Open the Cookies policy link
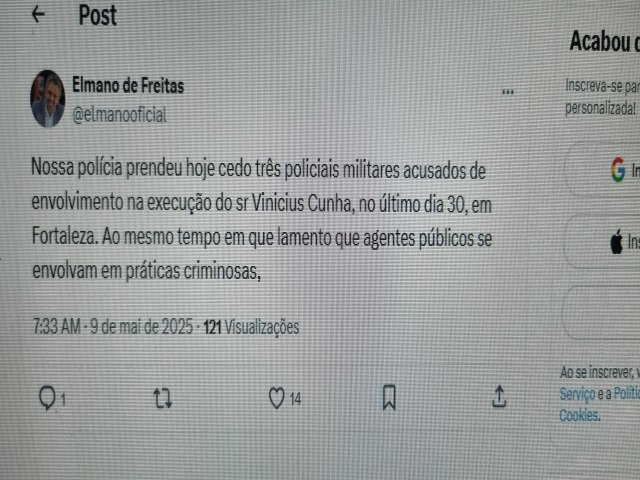This screenshot has height=480, width=640. [579, 416]
